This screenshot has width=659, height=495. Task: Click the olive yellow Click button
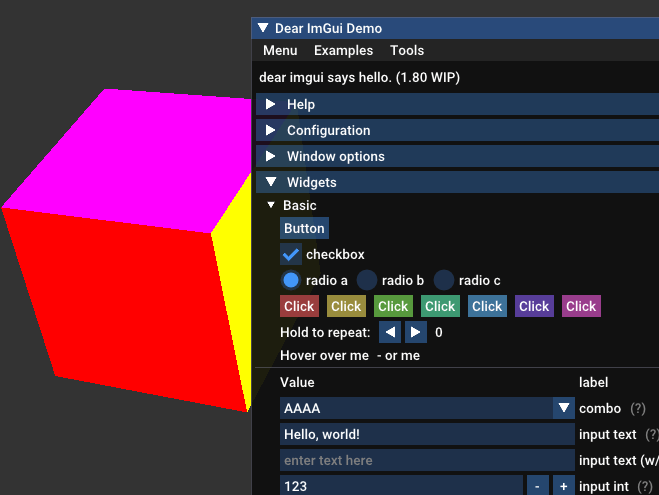[x=346, y=306]
